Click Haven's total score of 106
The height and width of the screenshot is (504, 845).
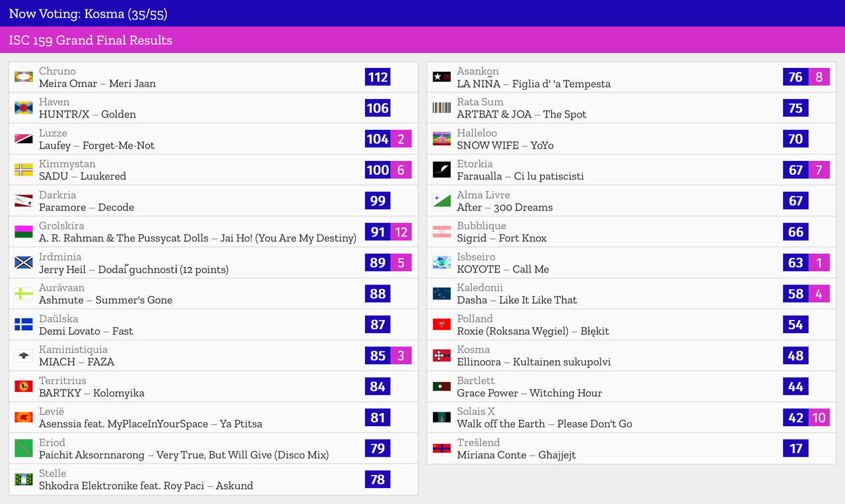(378, 108)
